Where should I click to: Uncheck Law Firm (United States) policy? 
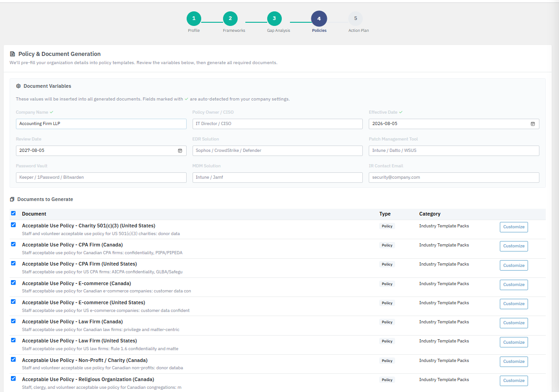[13, 340]
